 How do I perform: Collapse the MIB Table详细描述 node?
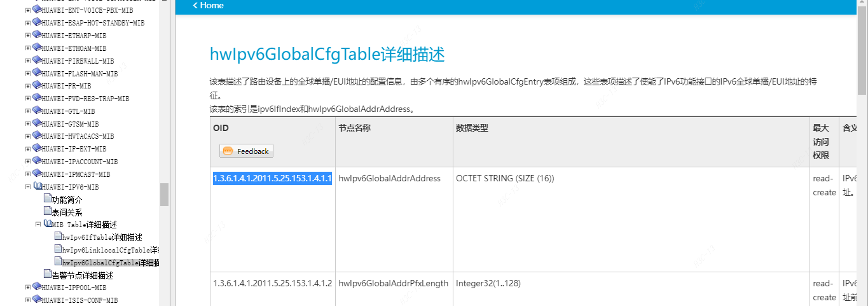39,225
